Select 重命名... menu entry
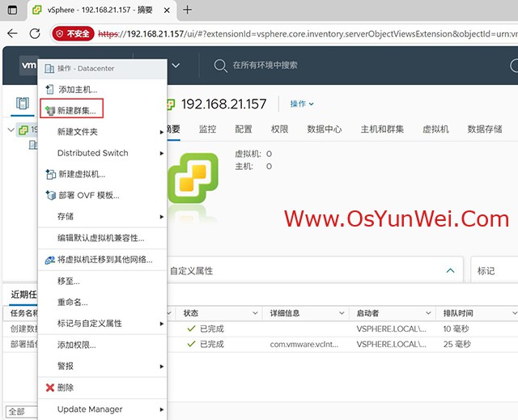Viewport: 518px width, 420px height. 72,302
